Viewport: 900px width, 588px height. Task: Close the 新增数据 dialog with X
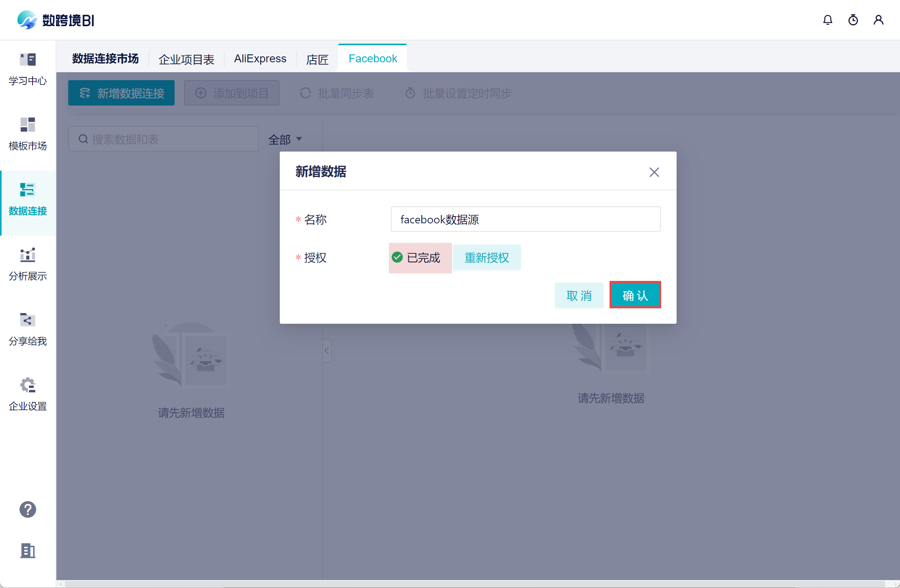[x=654, y=172]
